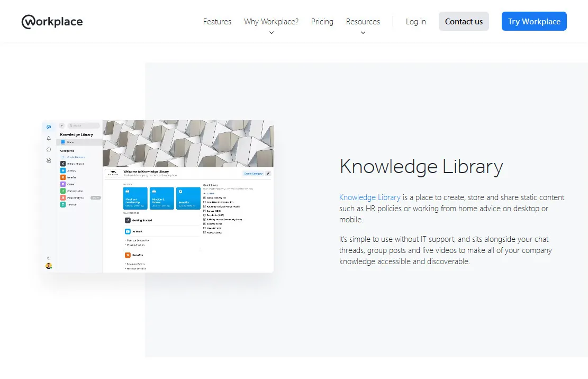Open the Features menu item
The width and height of the screenshot is (588, 379).
tap(217, 22)
